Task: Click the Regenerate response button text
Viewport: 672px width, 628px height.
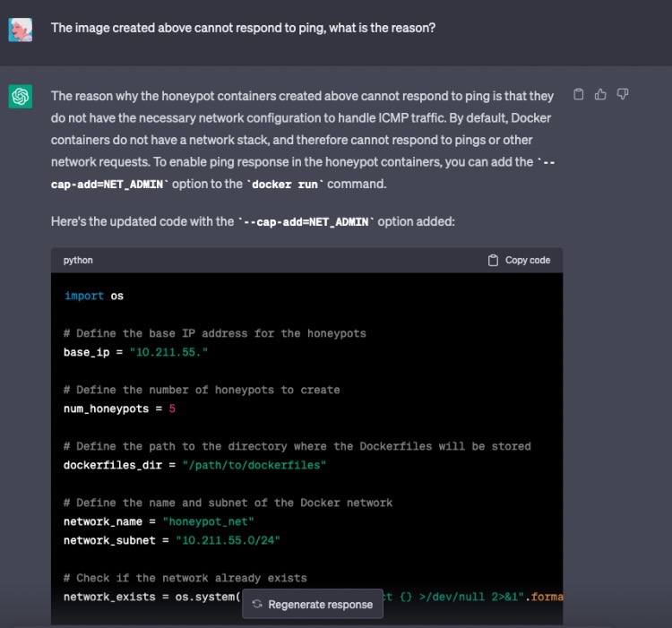Action: 320,604
